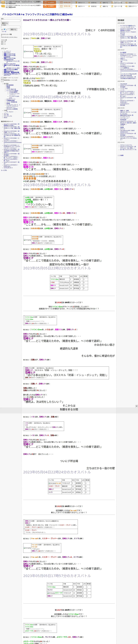Viewport: 138px width, 644px height.
Task: Click the page title D2ndテストXその1310
Action: (x=47, y=20)
